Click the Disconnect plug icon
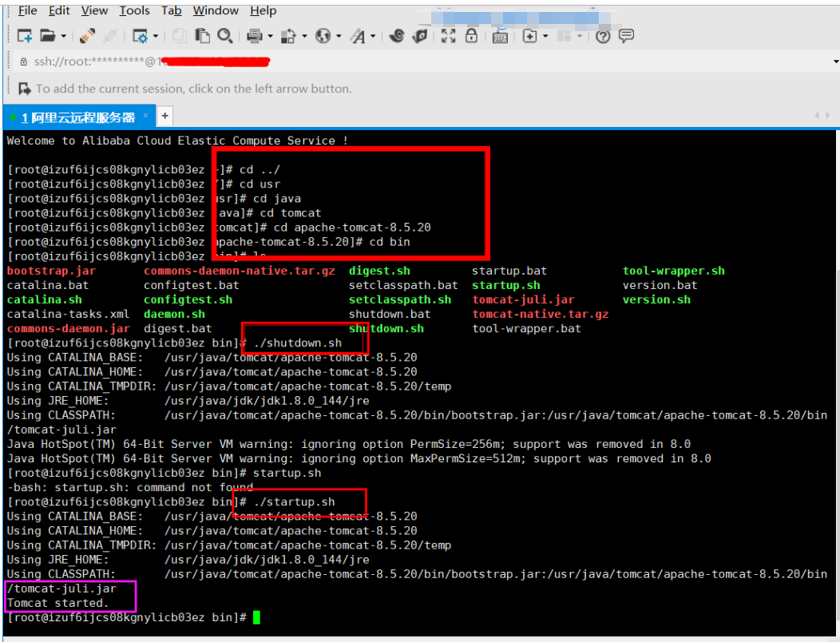Image resolution: width=840 pixels, height=642 pixels. point(87,36)
